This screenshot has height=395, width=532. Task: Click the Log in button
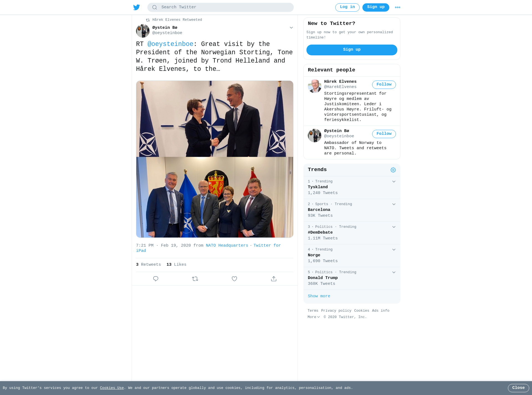pyautogui.click(x=347, y=7)
